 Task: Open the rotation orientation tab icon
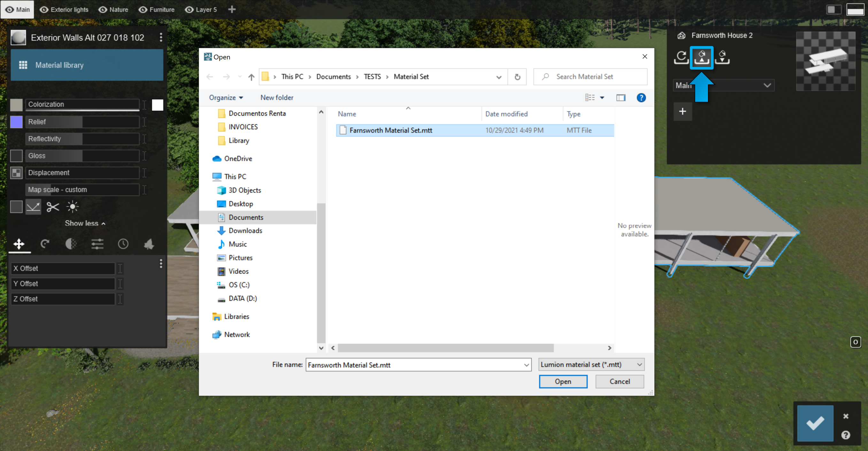(45, 244)
